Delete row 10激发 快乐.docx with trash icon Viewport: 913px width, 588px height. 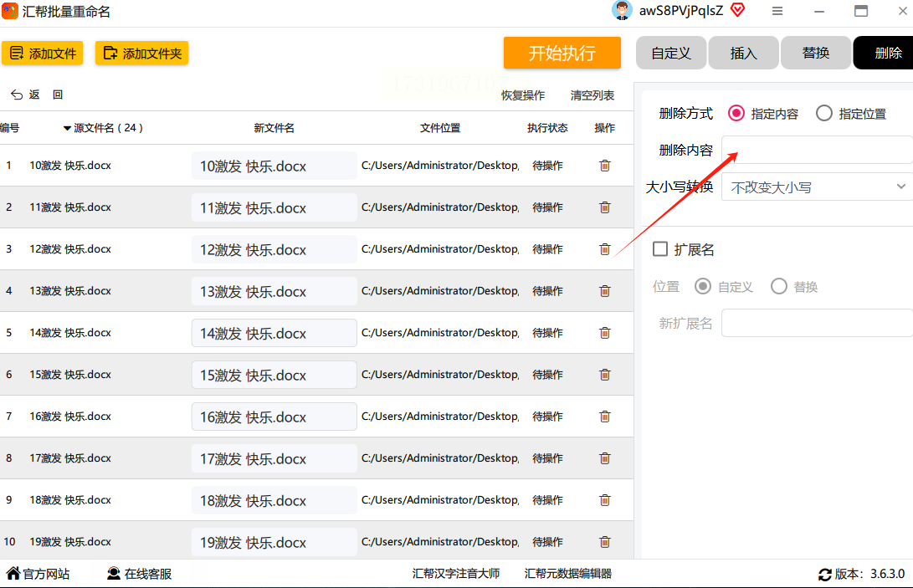coord(605,166)
